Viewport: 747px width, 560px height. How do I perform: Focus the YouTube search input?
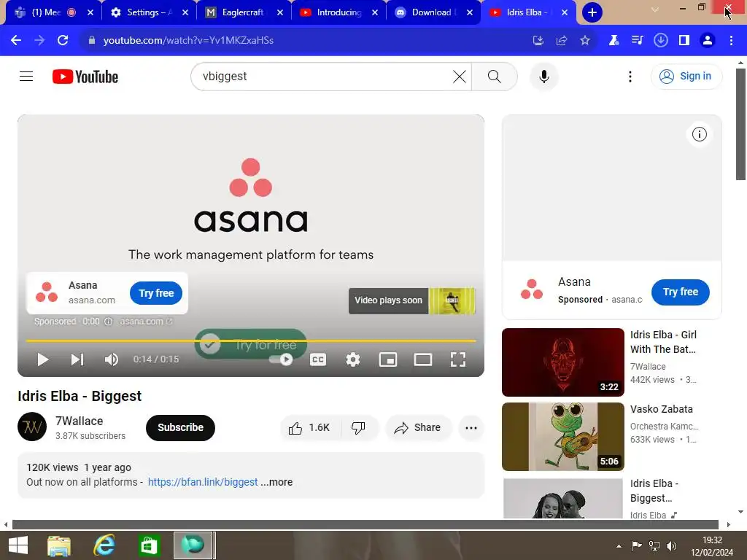[324, 76]
